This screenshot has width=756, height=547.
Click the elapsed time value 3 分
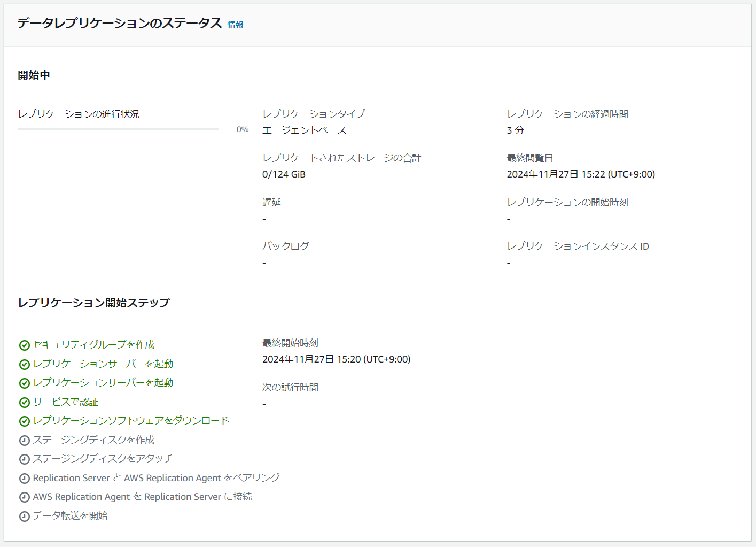pyautogui.click(x=516, y=130)
